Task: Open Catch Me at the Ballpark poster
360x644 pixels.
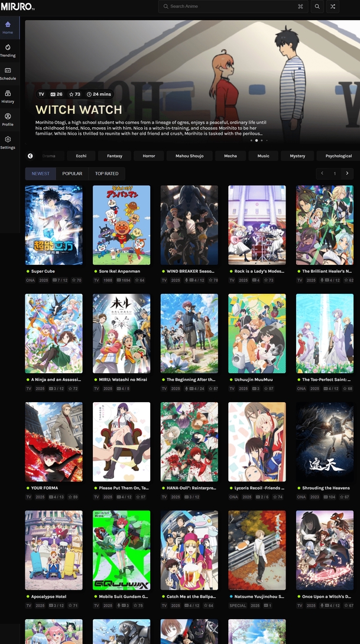Action: pyautogui.click(x=189, y=551)
